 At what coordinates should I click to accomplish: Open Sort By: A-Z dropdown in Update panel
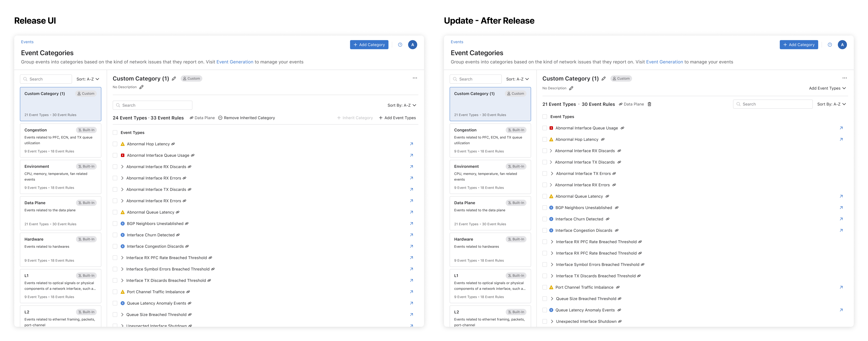(x=831, y=104)
